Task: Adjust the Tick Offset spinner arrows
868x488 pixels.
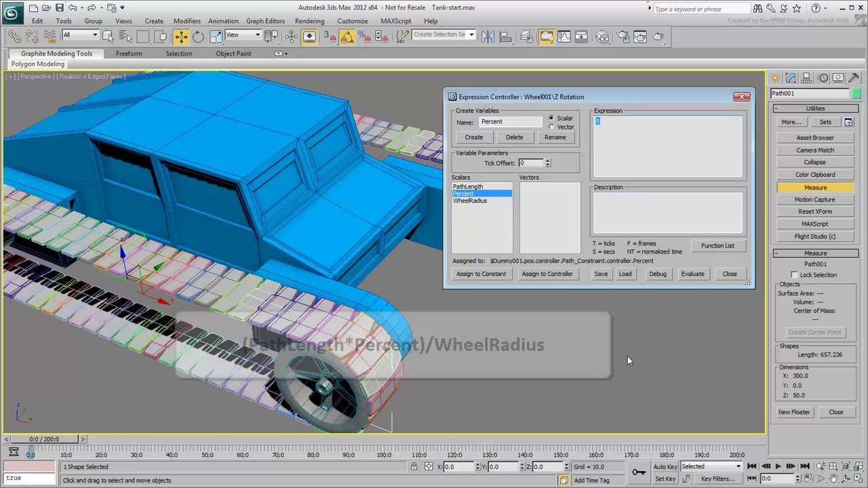Action: (547, 163)
